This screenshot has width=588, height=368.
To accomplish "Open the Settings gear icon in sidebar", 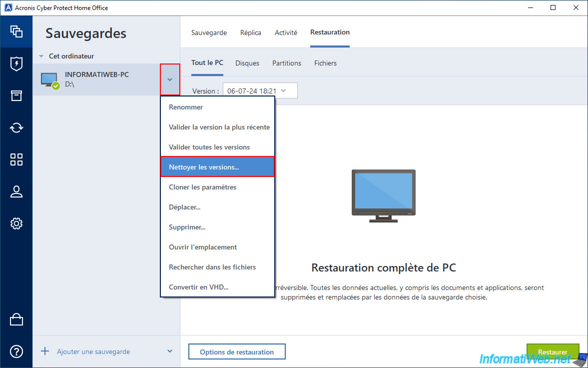I will 16,223.
